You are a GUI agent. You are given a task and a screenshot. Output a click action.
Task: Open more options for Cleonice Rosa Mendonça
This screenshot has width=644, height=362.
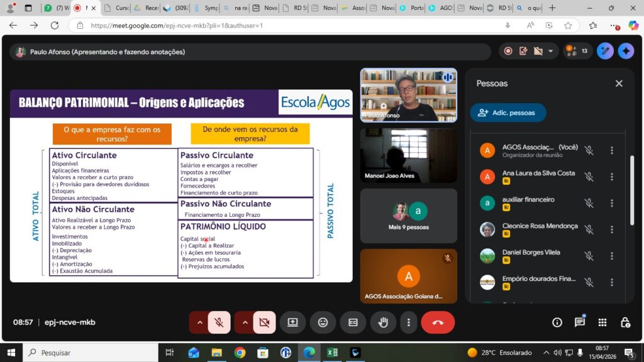coord(611,229)
